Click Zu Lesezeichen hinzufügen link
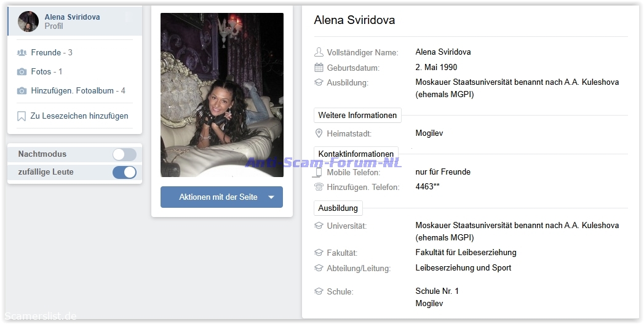644x324 pixels. pyautogui.click(x=79, y=116)
